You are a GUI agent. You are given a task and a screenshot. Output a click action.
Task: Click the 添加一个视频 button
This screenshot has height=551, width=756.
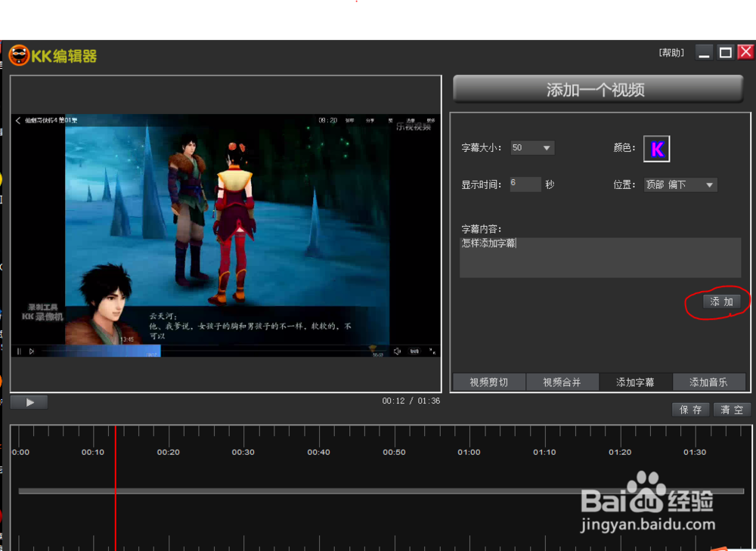point(598,90)
